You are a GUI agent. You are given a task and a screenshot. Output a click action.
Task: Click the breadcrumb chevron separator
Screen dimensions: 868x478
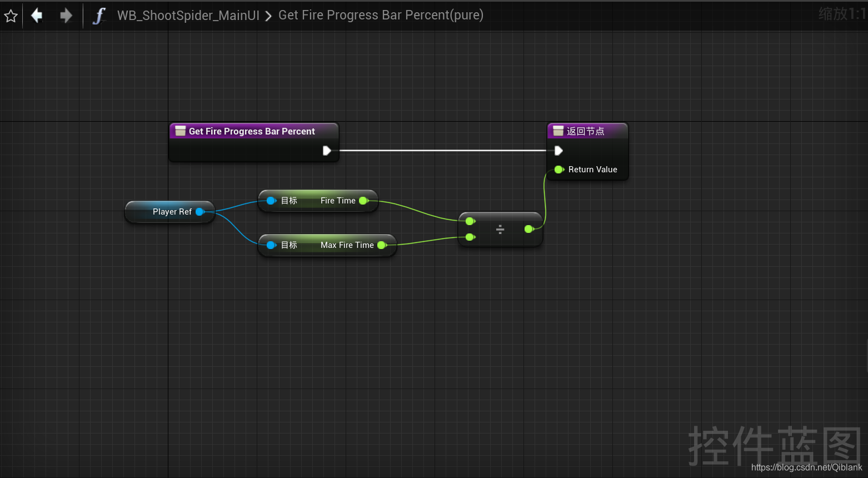coord(268,16)
